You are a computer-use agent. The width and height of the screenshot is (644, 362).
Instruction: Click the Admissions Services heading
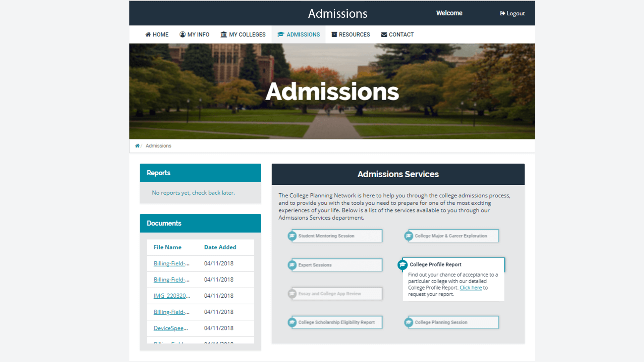[x=398, y=174]
